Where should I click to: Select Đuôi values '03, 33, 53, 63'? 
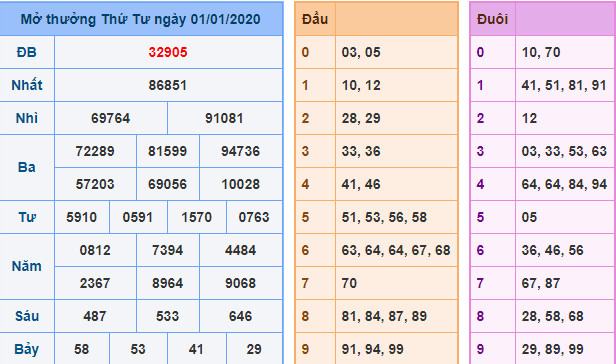(x=564, y=151)
